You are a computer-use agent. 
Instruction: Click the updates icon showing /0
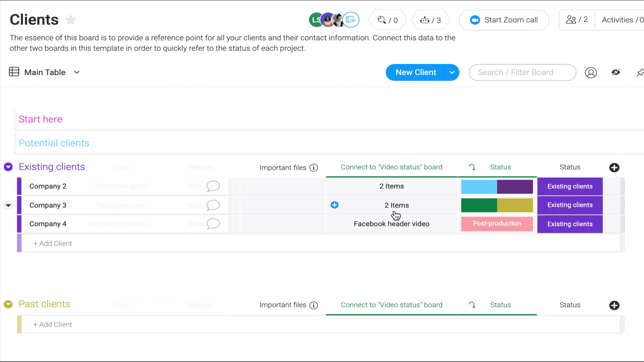pos(388,20)
